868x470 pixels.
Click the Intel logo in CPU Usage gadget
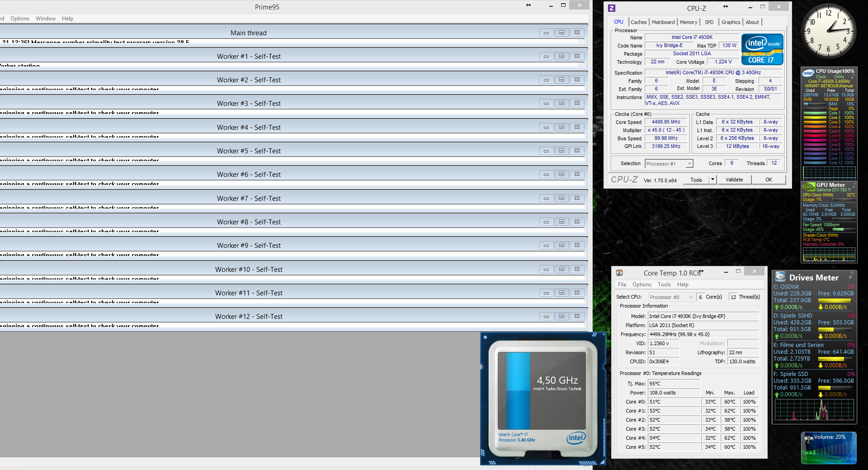(808, 73)
